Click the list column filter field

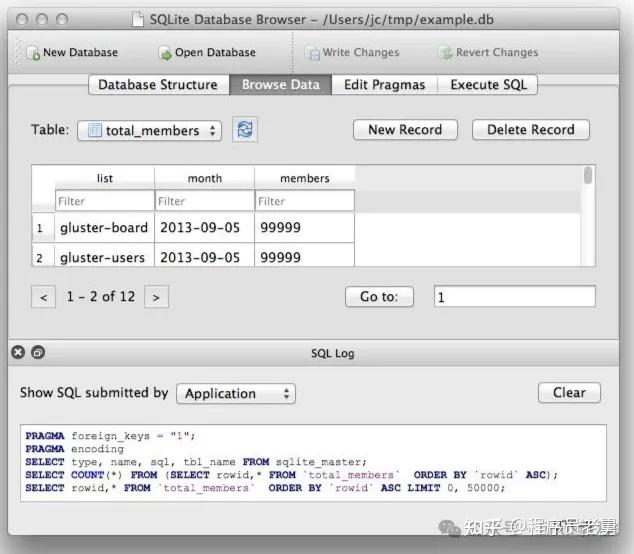point(105,201)
